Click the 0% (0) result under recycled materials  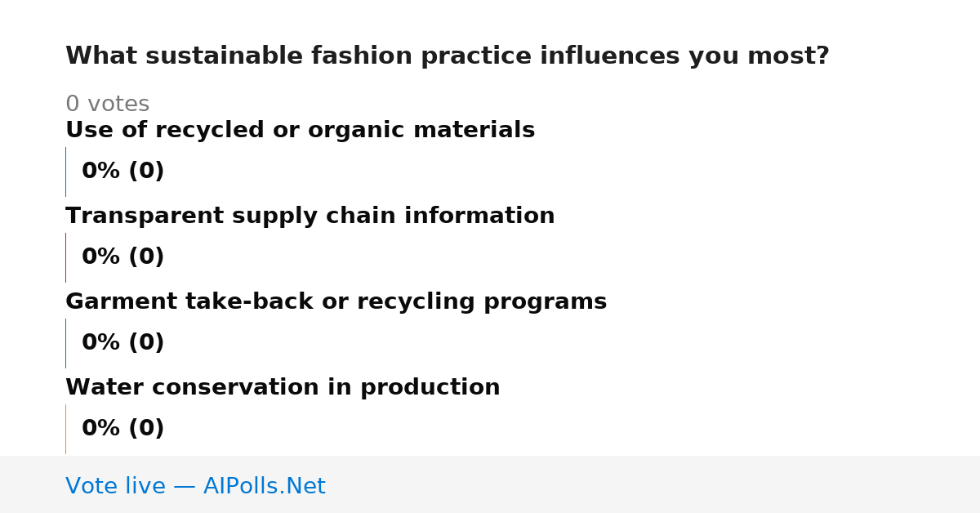(x=122, y=172)
